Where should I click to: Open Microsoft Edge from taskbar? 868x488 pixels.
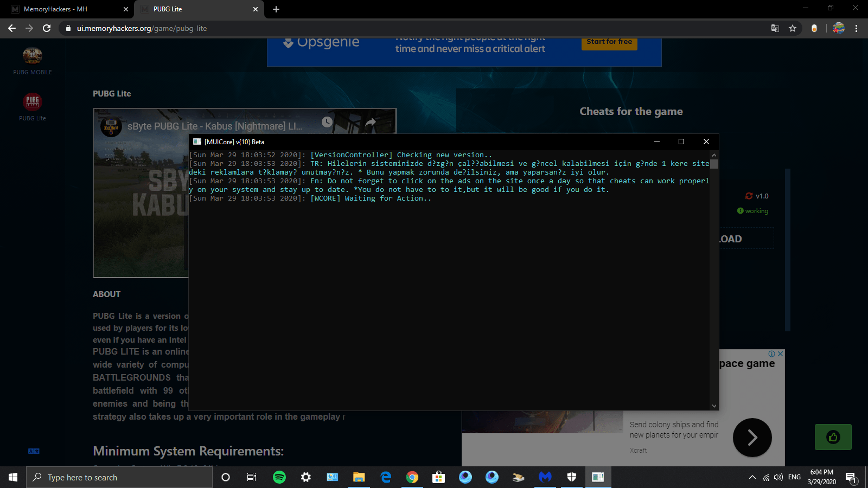(386, 477)
